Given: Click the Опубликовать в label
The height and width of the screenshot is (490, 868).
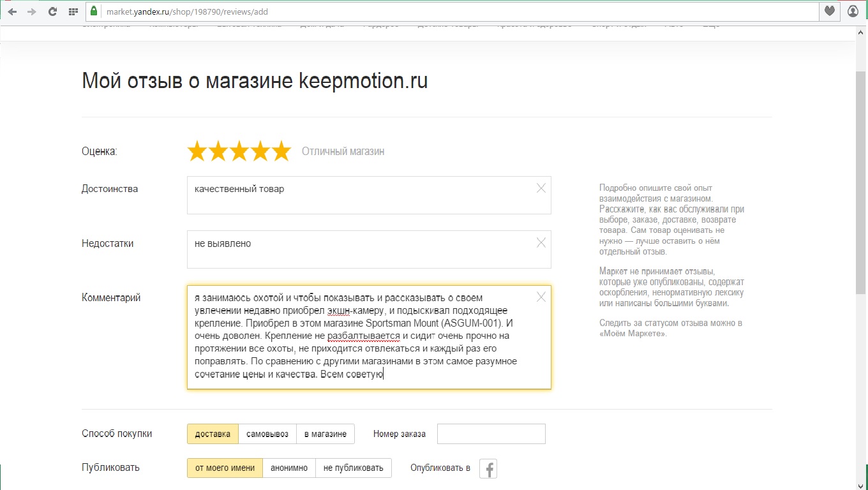Looking at the screenshot, I should [440, 468].
